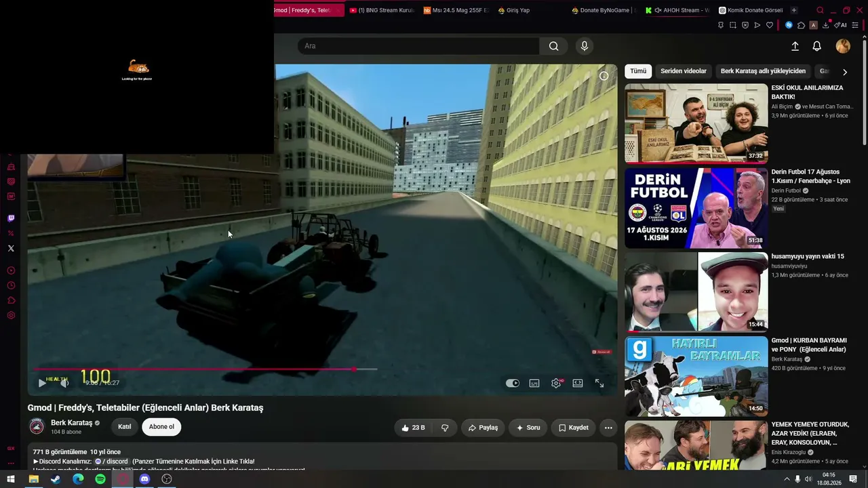Screen dimensions: 868x488
Task: Toggle the autoplay switch in the player
Action: [x=513, y=383]
